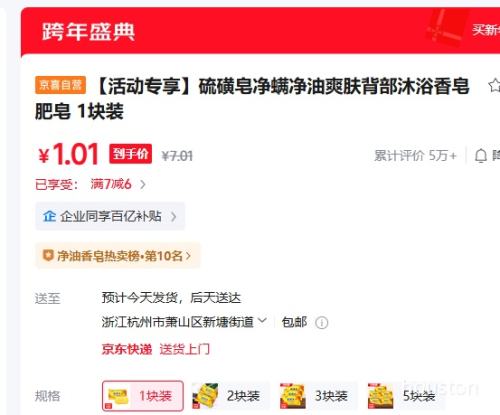500x415 pixels.
Task: Click the red gift box banner icon
Action: pos(445,27)
